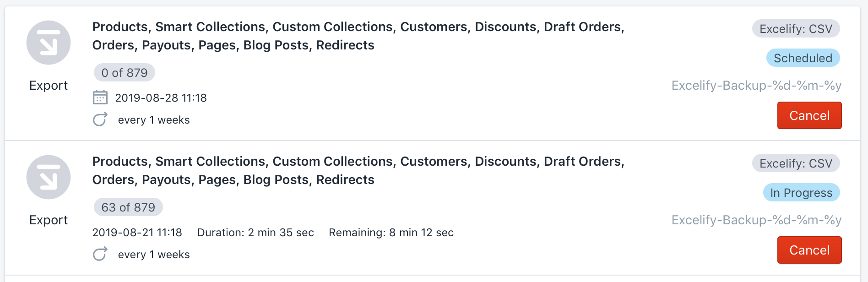This screenshot has width=868, height=282.
Task: Open the In Progress job's title listing Products
Action: pos(358,171)
